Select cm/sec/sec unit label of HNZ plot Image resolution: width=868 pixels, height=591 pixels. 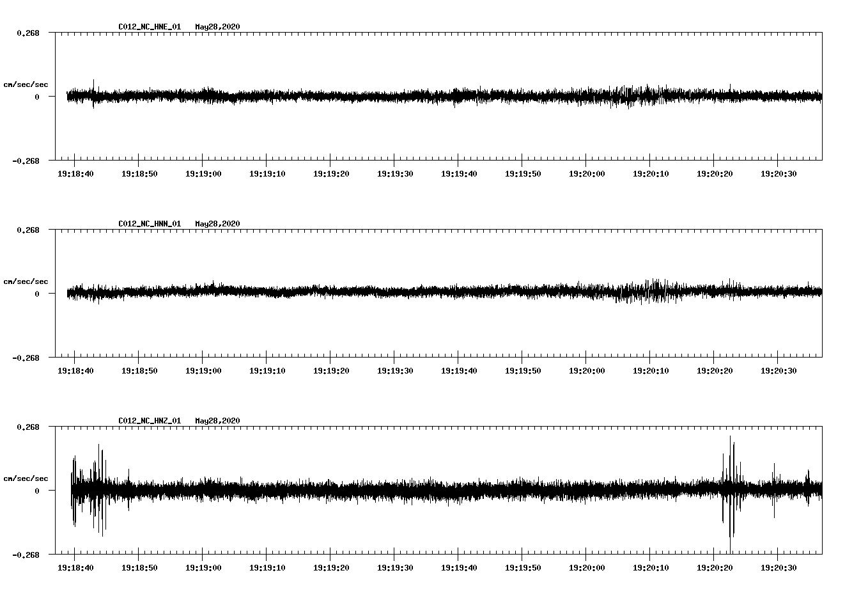click(x=26, y=478)
